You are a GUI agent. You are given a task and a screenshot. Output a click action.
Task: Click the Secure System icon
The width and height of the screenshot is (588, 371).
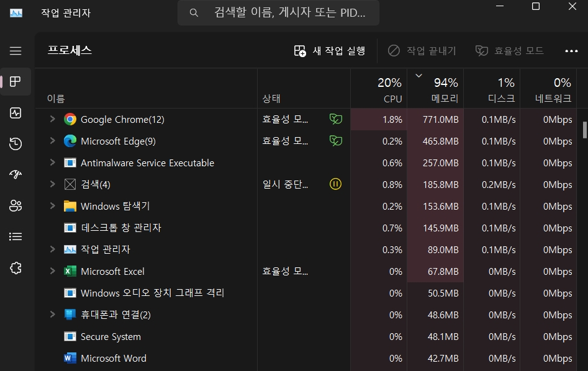pos(70,336)
